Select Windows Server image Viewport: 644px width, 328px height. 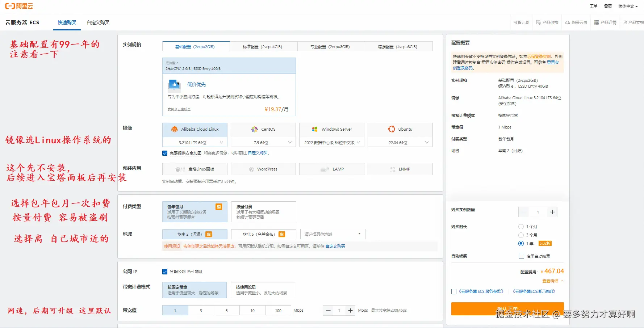coord(332,129)
